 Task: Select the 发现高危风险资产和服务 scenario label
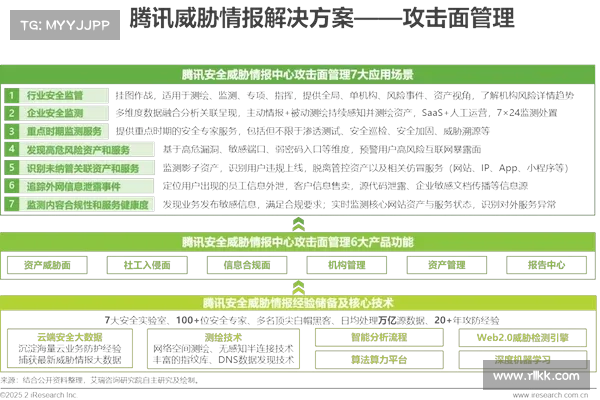(x=87, y=149)
